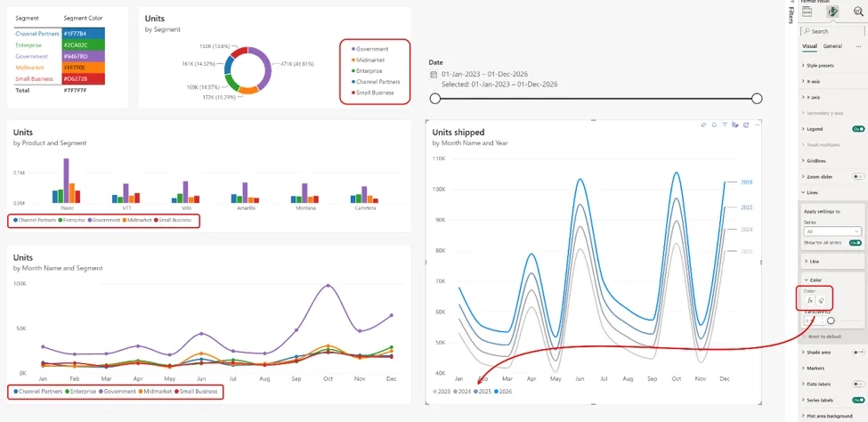Screen dimensions: 868x422
Task: Click the Date slicer end handle
Action: (x=758, y=99)
